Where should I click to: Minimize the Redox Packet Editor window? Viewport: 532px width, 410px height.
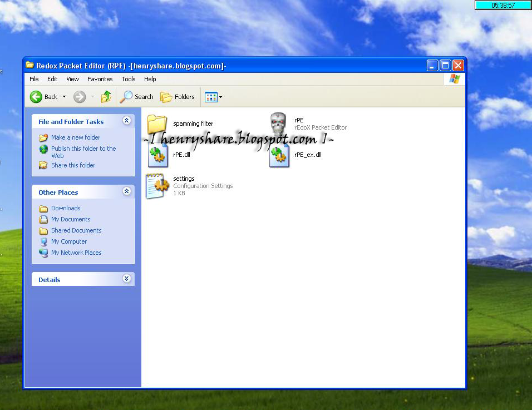tap(432, 65)
